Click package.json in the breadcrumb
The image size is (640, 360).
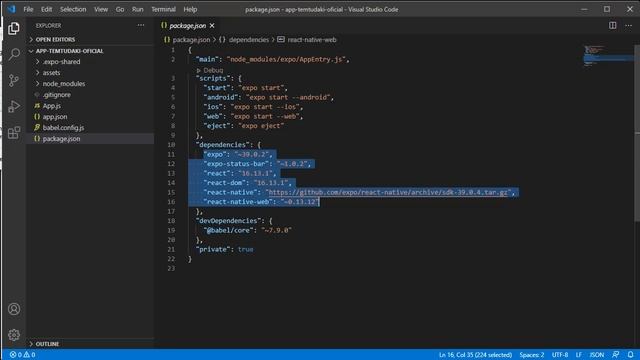(191, 40)
